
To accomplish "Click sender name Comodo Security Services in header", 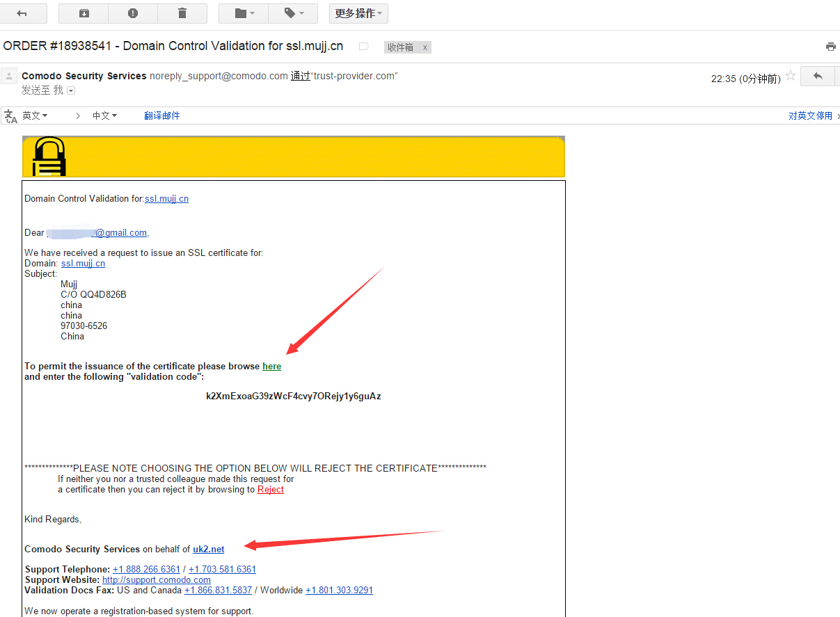I will [x=84, y=76].
